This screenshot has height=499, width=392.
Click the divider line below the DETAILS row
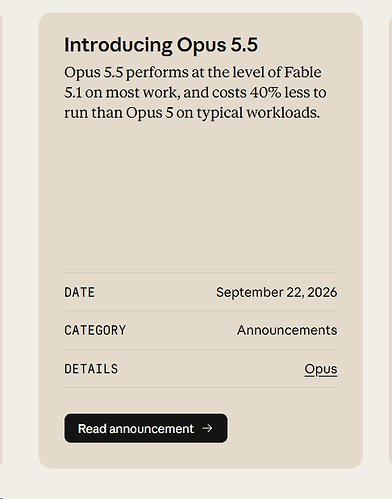pos(201,387)
